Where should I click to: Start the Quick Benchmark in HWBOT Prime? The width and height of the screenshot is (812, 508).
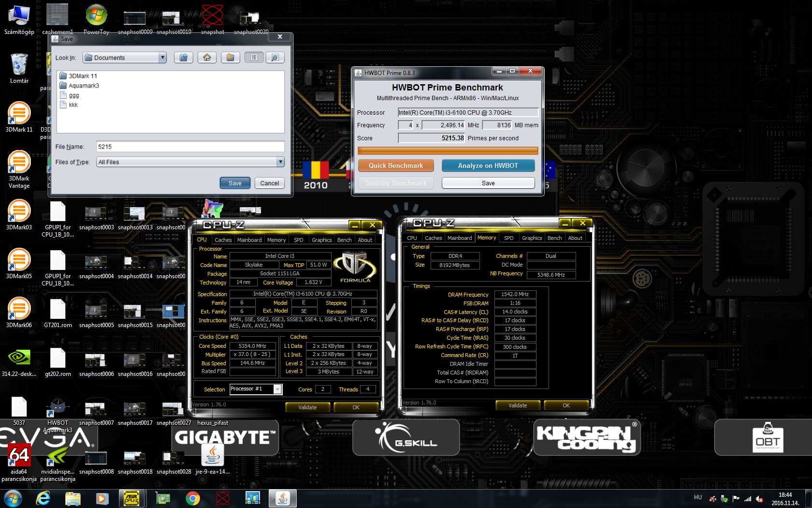pyautogui.click(x=396, y=165)
